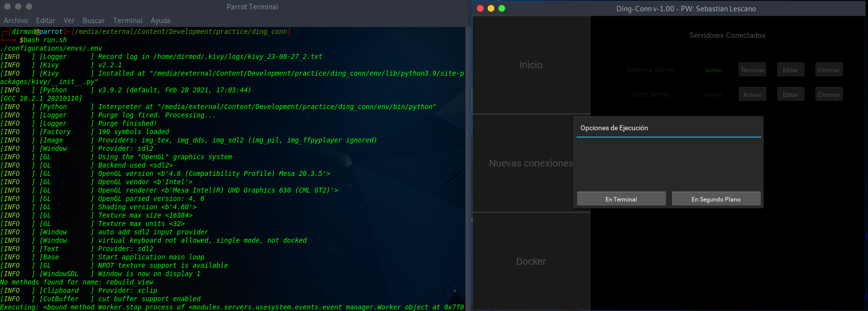This screenshot has height=311, width=868.
Task: Choose En Segundo Plano execution option
Action: pyautogui.click(x=716, y=199)
